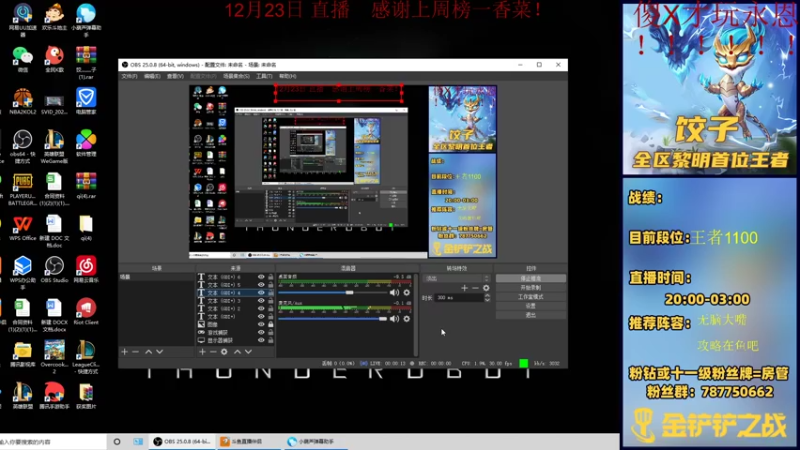
Task: Click OBS 25.0.8 taskbar button
Action: (182, 441)
